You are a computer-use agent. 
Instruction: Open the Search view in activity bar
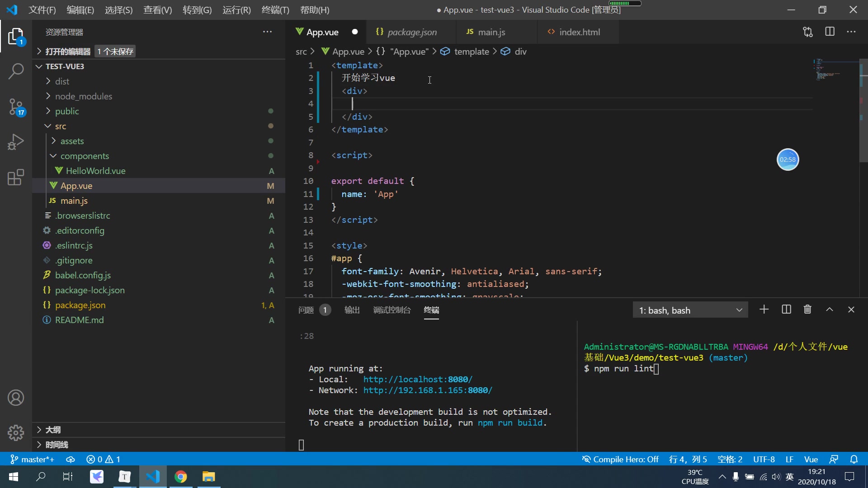click(x=16, y=71)
